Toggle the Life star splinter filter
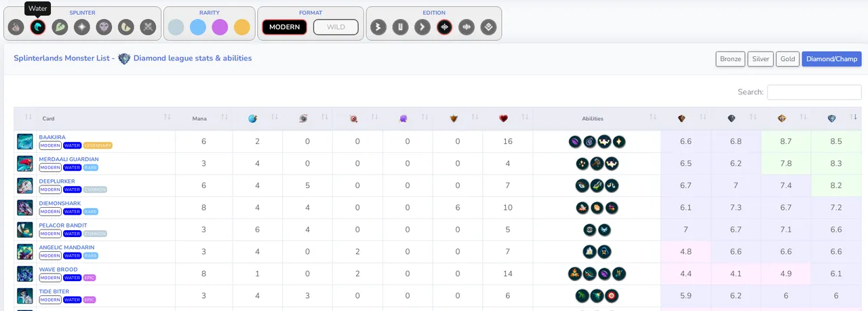 pyautogui.click(x=82, y=27)
